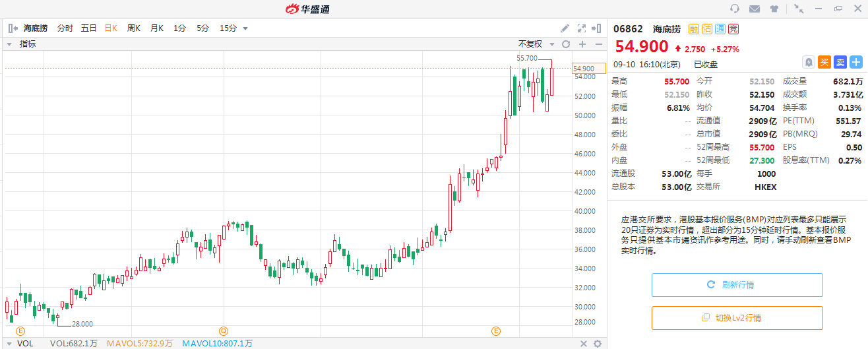868x349 pixels.
Task: Click the 已收盘 market status text
Action: tap(706, 65)
